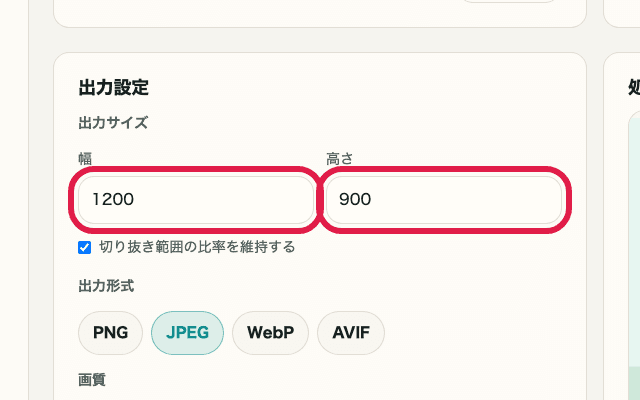Click the width input showing 1200
The height and width of the screenshot is (400, 640).
click(195, 200)
